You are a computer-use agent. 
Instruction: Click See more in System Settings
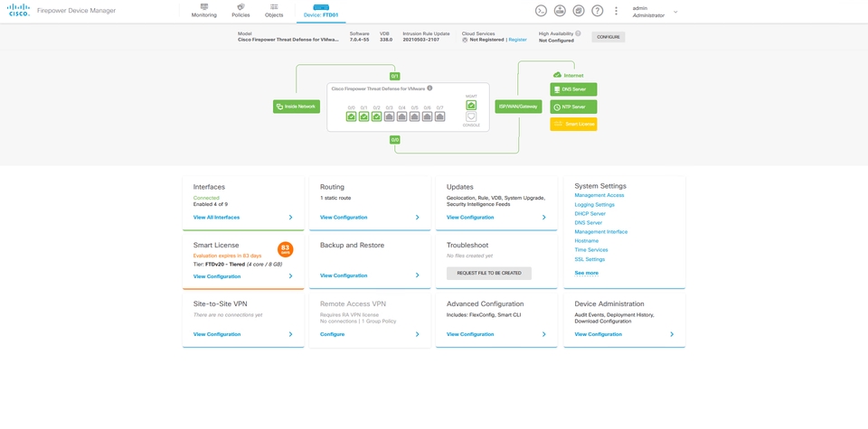coord(586,273)
